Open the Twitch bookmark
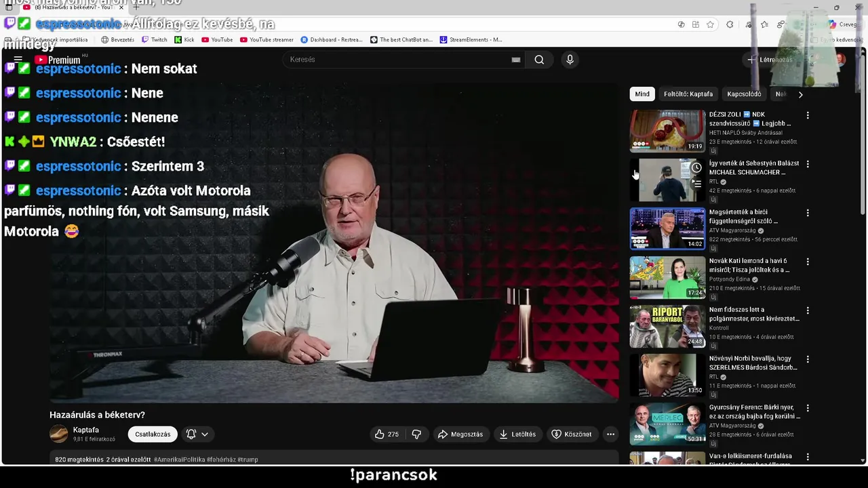The image size is (868, 488). (x=154, y=39)
